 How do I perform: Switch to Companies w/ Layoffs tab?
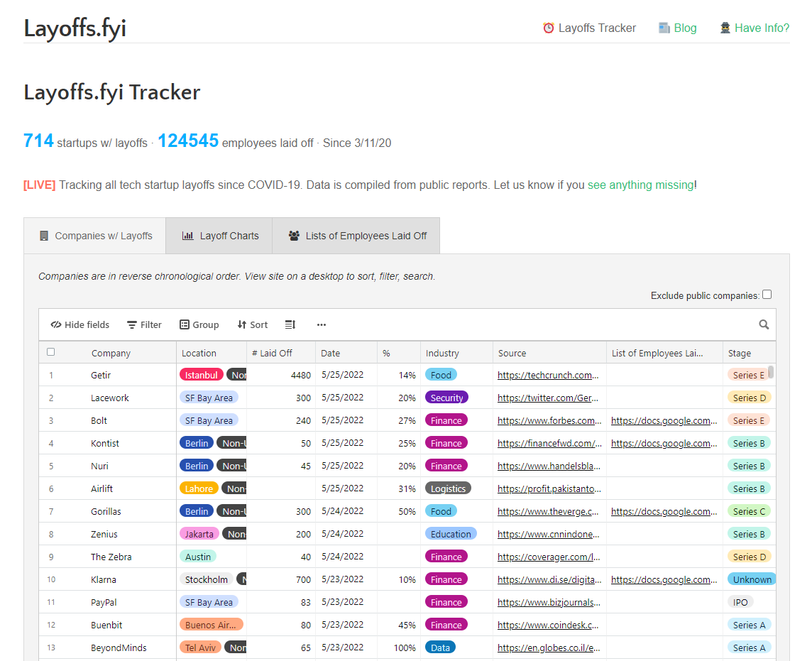(95, 236)
